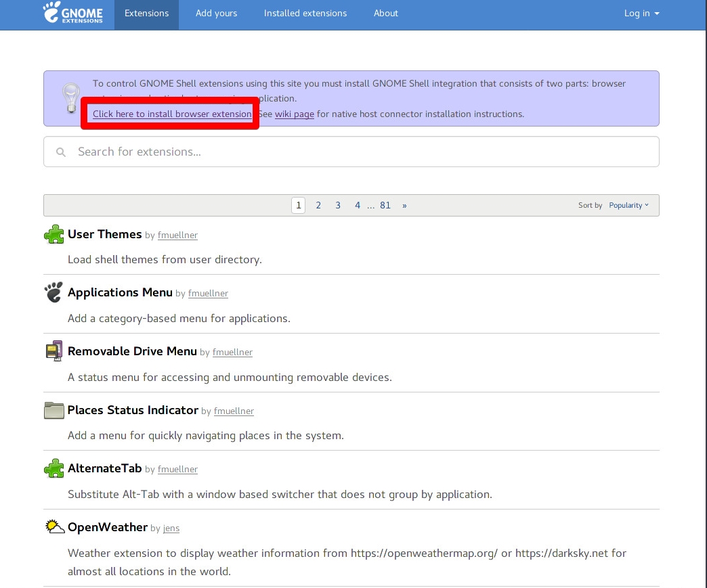Select page 1 in pagination
The height and width of the screenshot is (588, 707).
click(x=299, y=206)
